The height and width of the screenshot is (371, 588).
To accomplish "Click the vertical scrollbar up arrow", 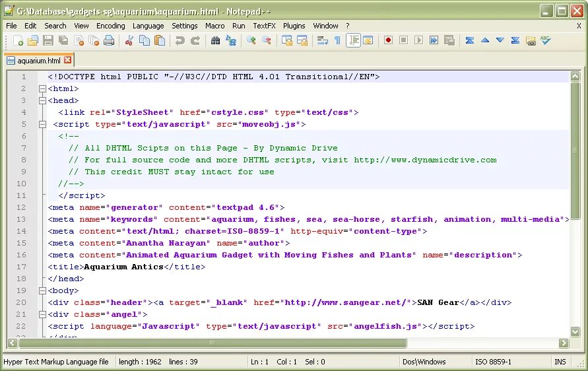I will coord(575,77).
